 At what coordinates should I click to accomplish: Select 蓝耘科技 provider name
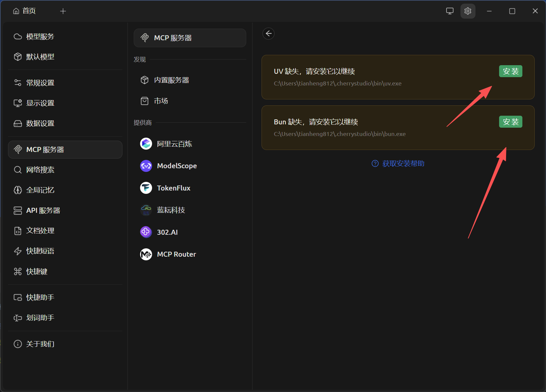171,210
